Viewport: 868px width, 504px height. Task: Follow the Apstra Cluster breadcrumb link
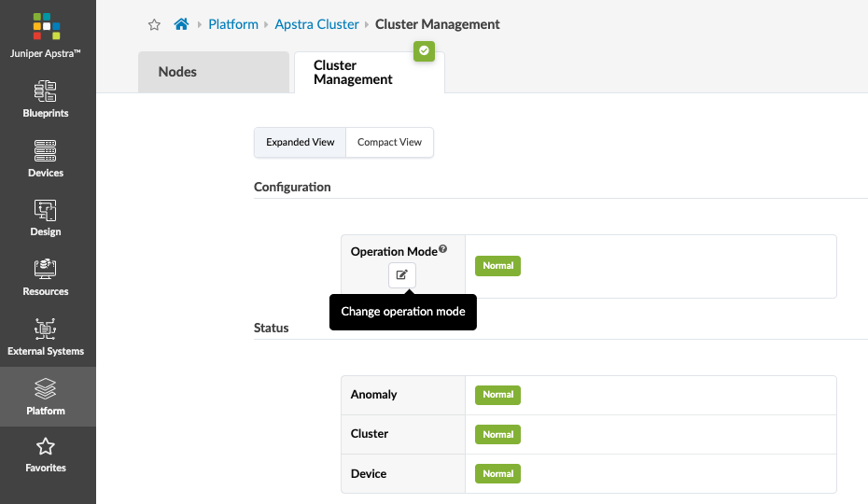tap(316, 24)
